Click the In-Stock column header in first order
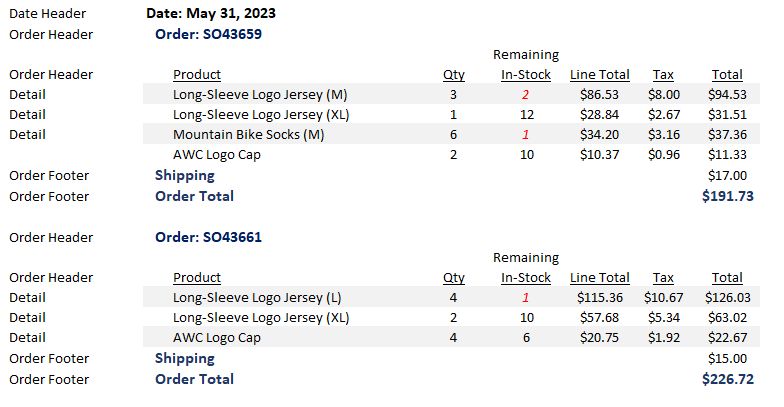Screen dimensions: 784x407 pos(526,74)
